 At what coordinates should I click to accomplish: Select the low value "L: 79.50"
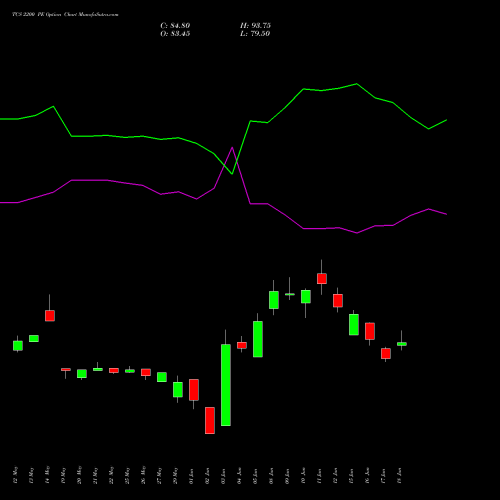point(255,34)
